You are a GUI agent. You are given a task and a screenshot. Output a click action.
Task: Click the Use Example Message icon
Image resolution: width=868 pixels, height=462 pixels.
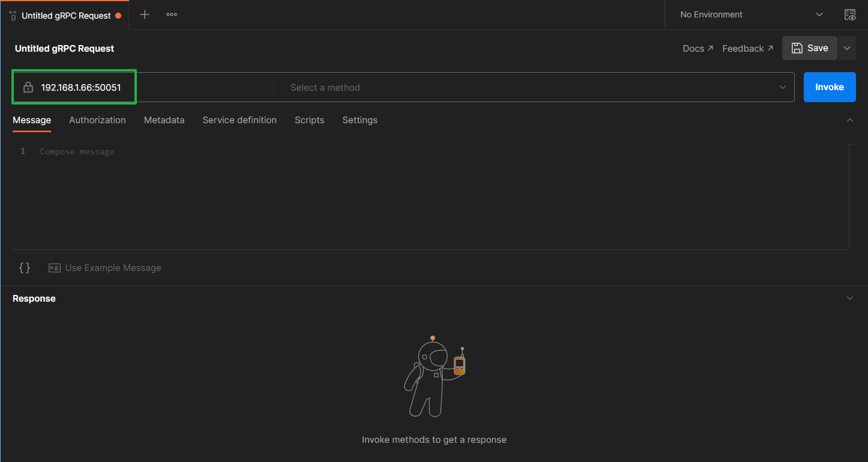click(x=55, y=268)
